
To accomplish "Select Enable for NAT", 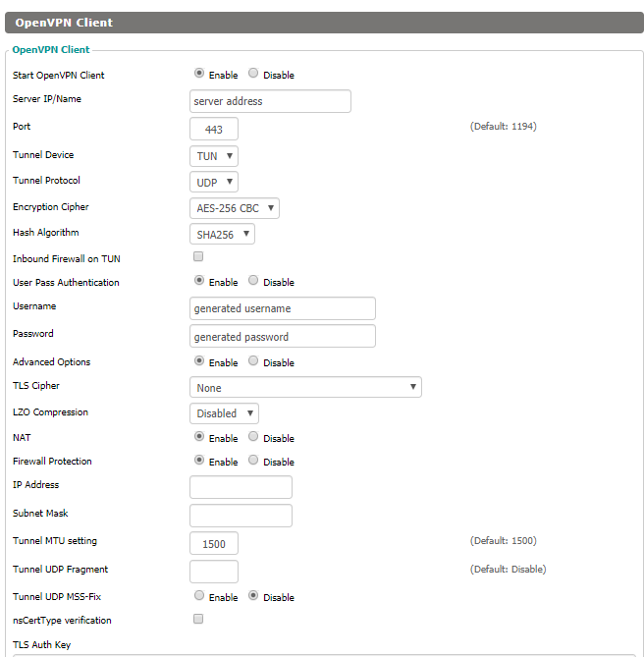I will (x=199, y=437).
